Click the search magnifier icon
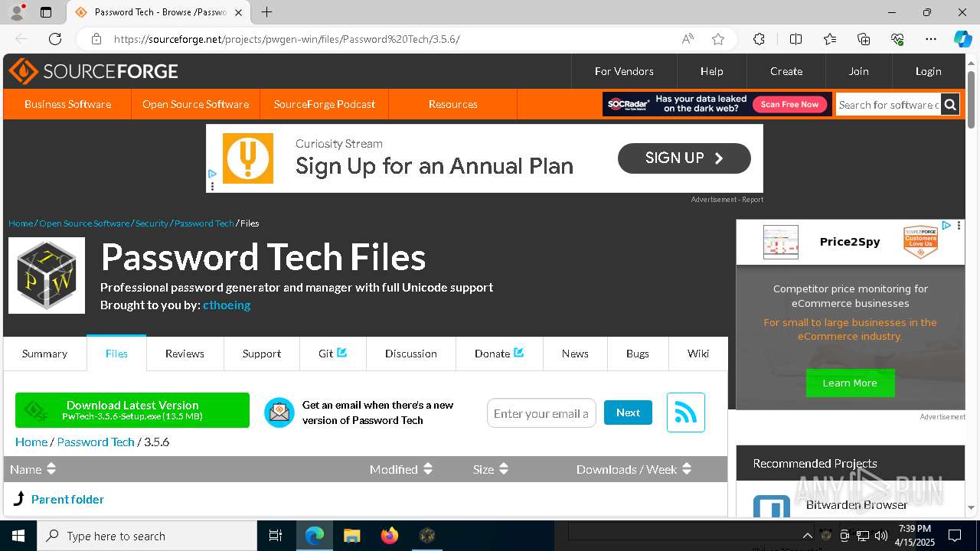The image size is (980, 551). point(950,105)
